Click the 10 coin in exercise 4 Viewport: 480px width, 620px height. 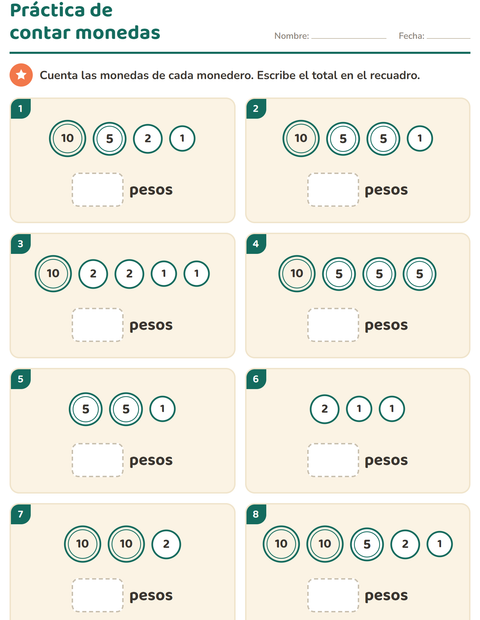tap(297, 274)
